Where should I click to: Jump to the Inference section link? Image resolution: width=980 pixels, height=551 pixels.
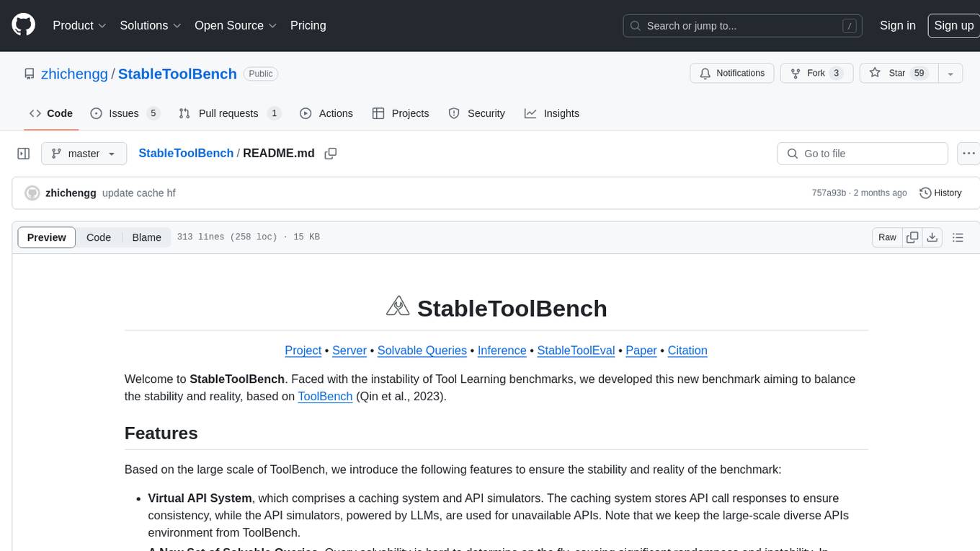[502, 351]
